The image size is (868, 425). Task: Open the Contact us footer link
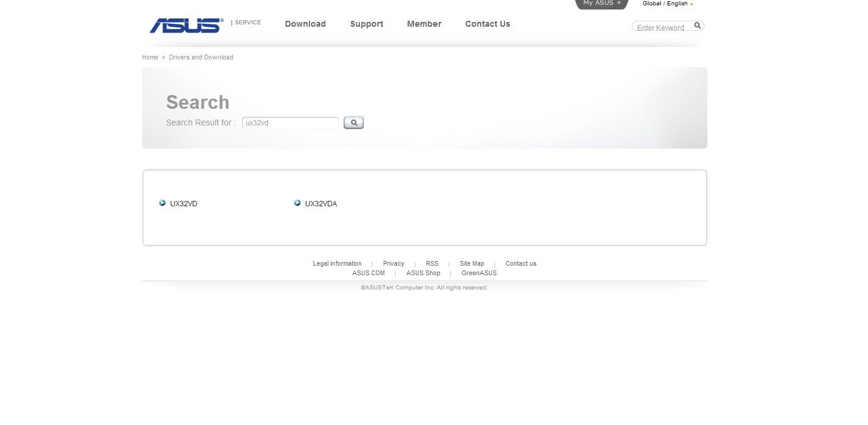point(521,263)
